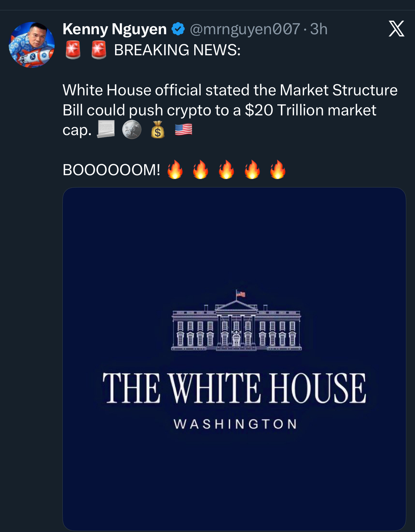415x532 pixels.
Task: Click the BREAKING NEWS headline text
Action: click(177, 50)
